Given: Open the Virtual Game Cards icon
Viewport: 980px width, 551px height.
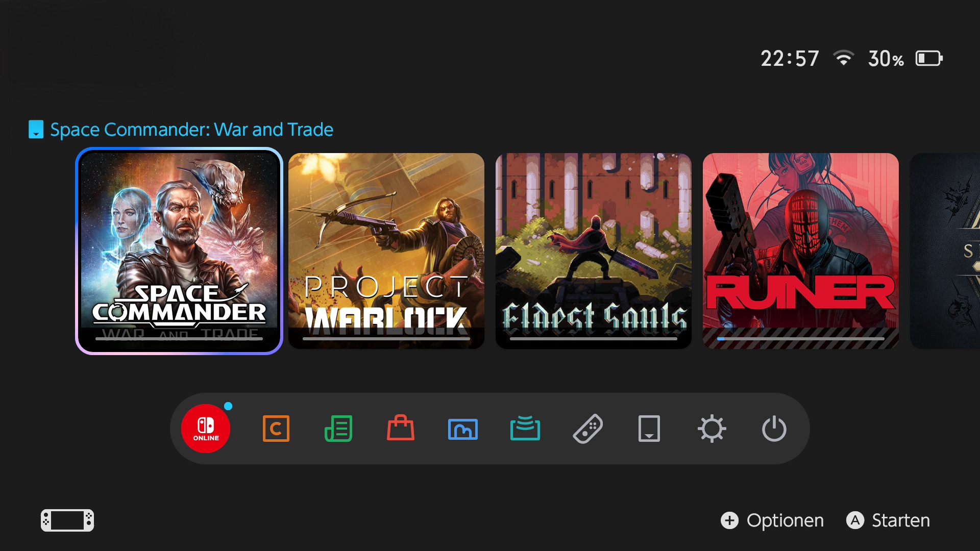Looking at the screenshot, I should 649,429.
